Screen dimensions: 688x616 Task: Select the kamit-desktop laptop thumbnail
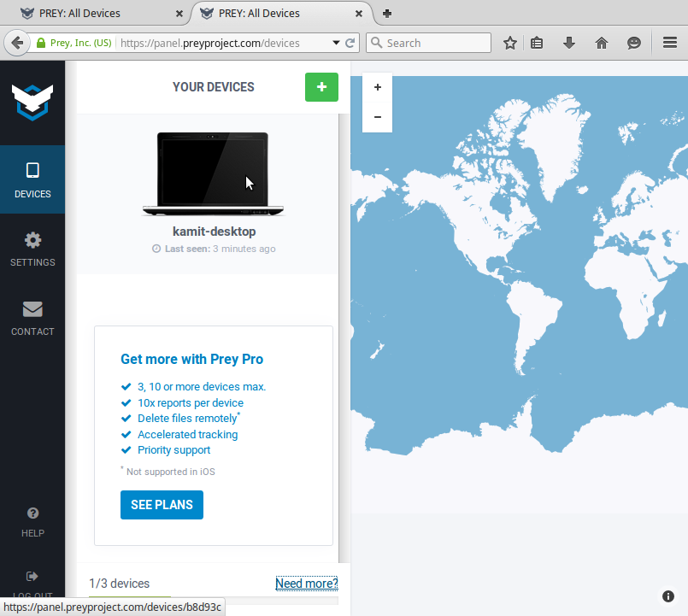pyautogui.click(x=214, y=173)
